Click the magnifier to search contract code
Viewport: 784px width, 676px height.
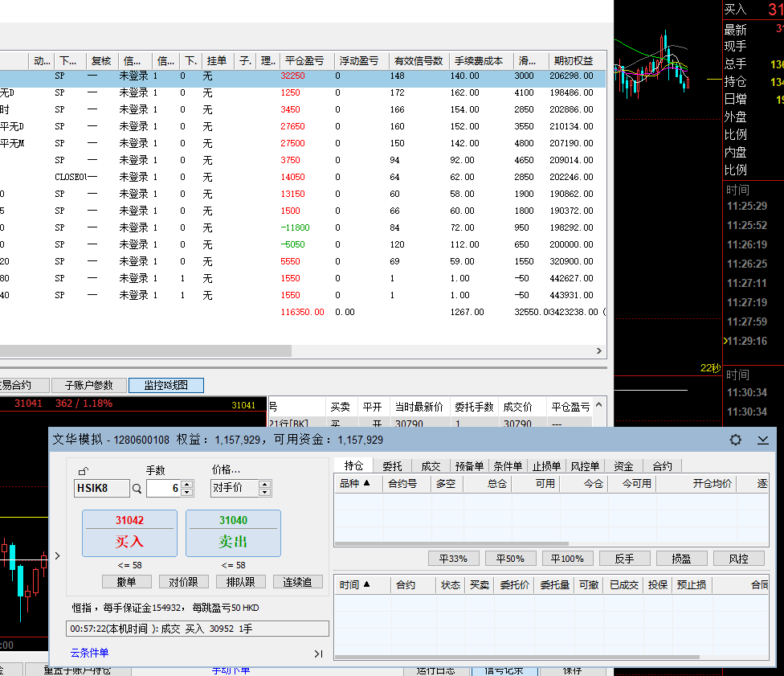pyautogui.click(x=137, y=488)
